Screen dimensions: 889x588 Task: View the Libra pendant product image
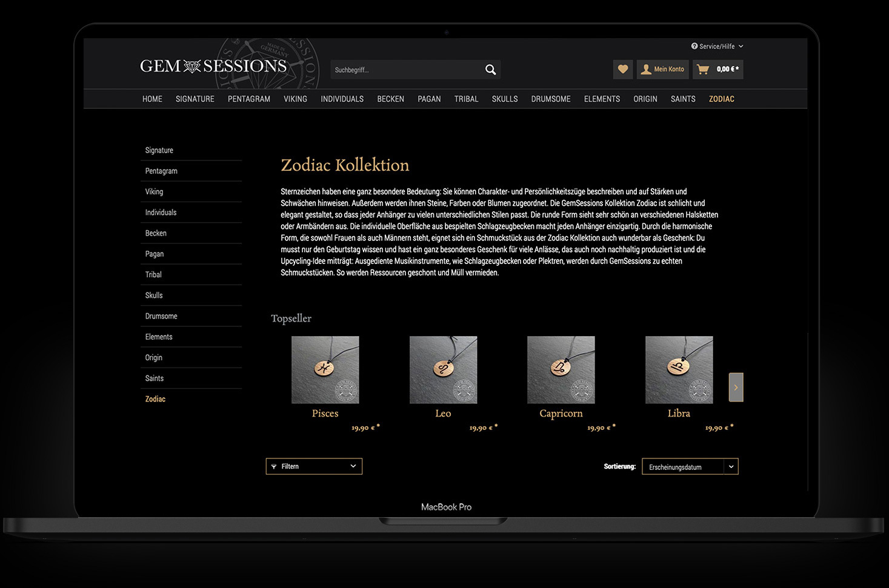coord(679,369)
